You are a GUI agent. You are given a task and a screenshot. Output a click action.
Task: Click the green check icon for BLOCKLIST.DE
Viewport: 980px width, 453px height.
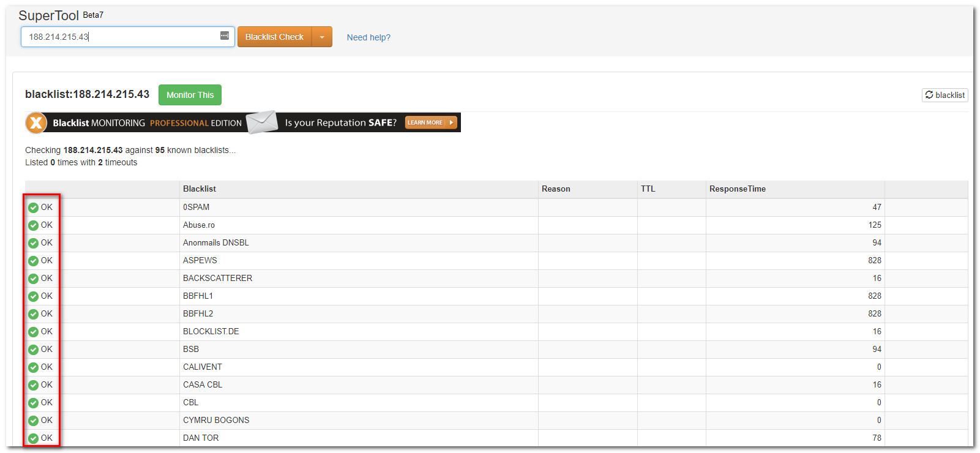pos(33,332)
